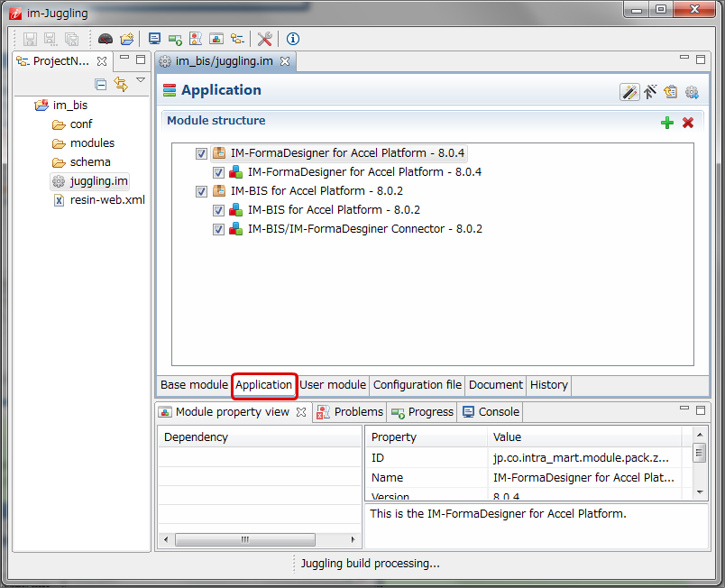
Task: Click the Property column header
Action: coord(427,436)
